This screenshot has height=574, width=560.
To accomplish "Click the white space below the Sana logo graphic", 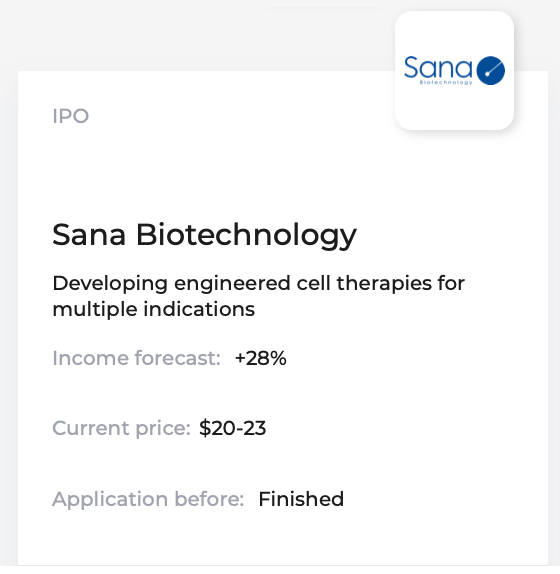I will tap(454, 108).
